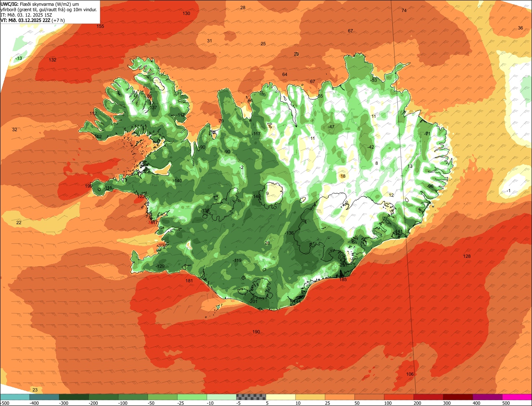This screenshot has height=406, width=532.
Task: Click the red legend swatch between 100 and 200
Action: pyautogui.click(x=399, y=397)
